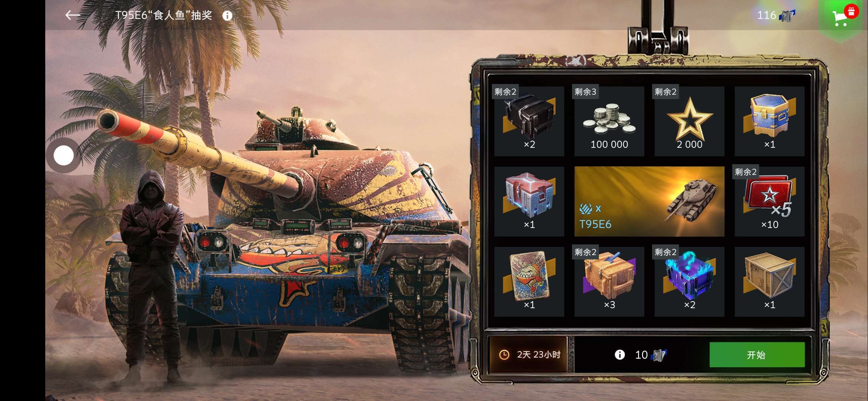868x401 pixels.
Task: Select the glowing purple mystery box ×2
Action: point(689,282)
